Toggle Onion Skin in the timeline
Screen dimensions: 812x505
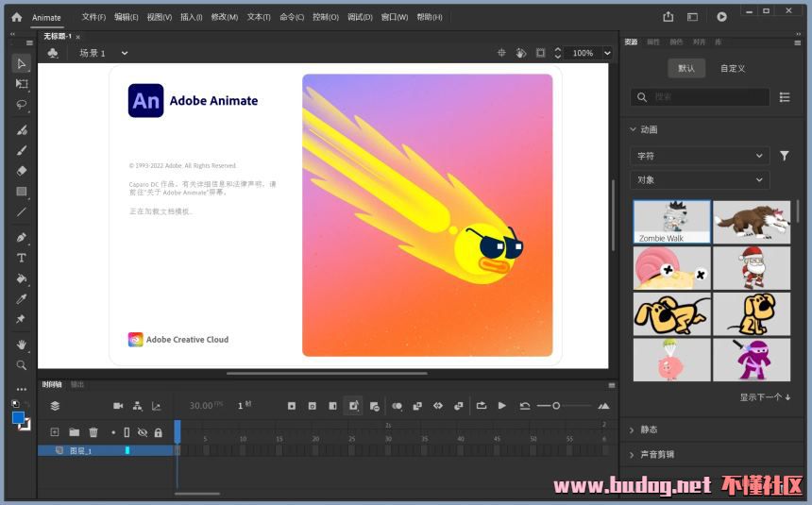click(398, 406)
